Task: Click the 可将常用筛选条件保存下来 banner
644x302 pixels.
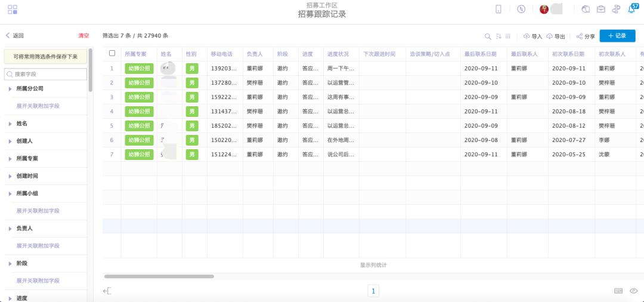Action: (x=45, y=57)
